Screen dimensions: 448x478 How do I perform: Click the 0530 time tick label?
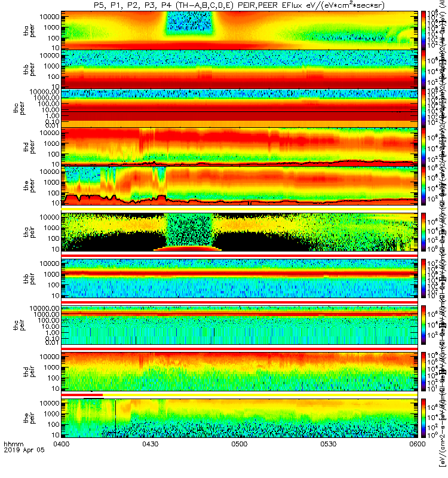click(x=328, y=444)
